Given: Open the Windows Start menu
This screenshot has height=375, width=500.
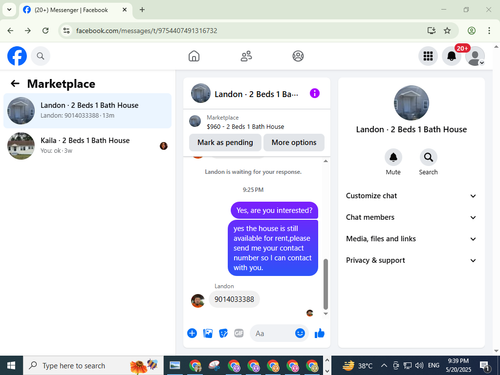Looking at the screenshot, I should pos(11,366).
